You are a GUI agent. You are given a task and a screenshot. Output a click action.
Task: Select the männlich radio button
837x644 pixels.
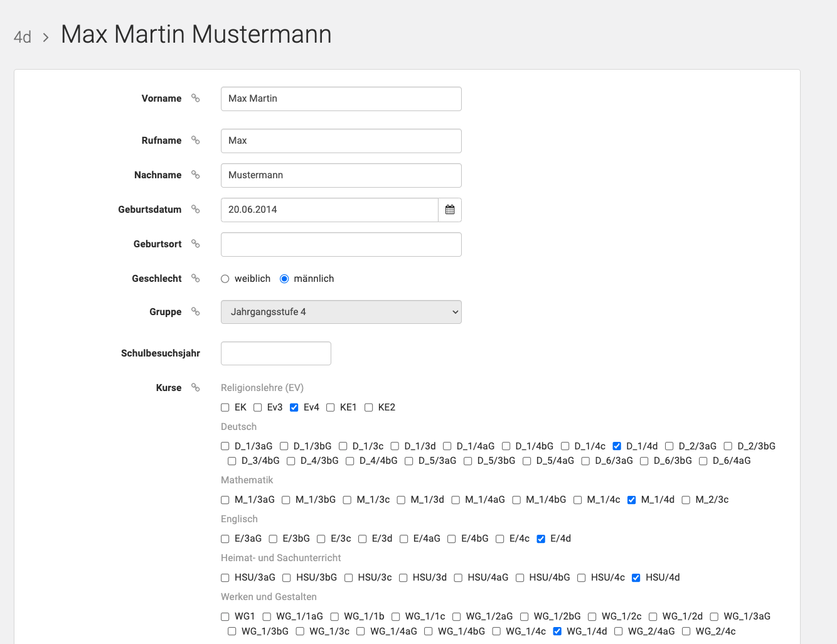coord(284,279)
